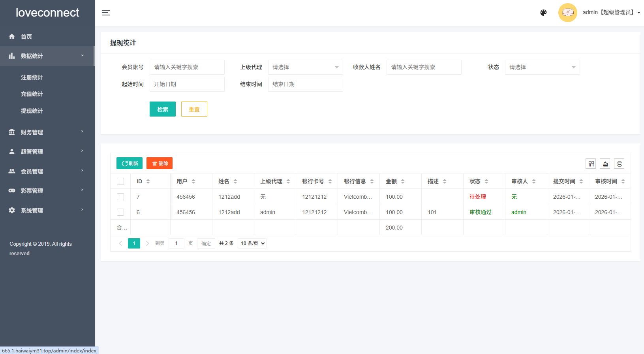The width and height of the screenshot is (644, 354).
Task: Open the theme color palette icon
Action: [x=543, y=13]
